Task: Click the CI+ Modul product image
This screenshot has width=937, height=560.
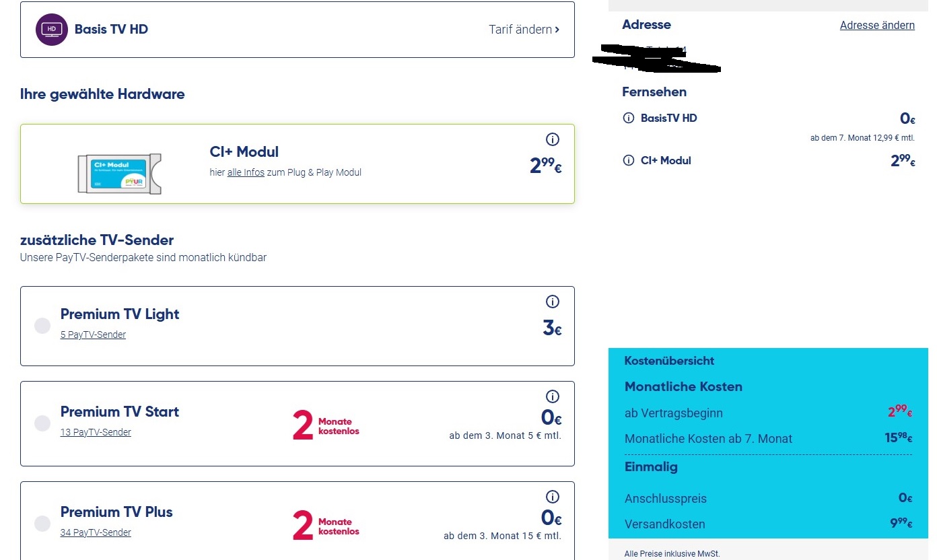Action: pyautogui.click(x=120, y=174)
